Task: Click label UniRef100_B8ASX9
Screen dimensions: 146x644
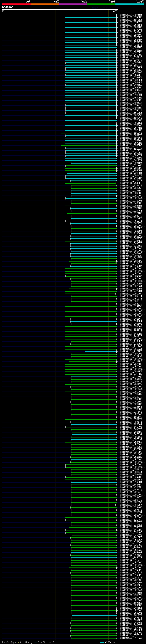Action: point(131,156)
